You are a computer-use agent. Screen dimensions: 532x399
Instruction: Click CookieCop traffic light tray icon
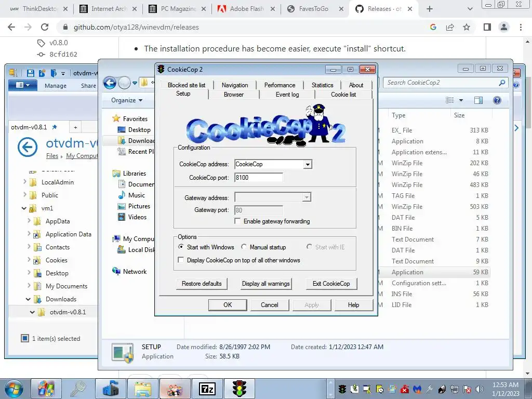(342, 389)
